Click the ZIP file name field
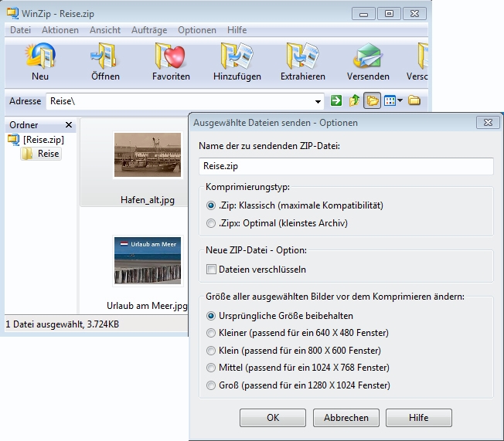 pos(346,166)
